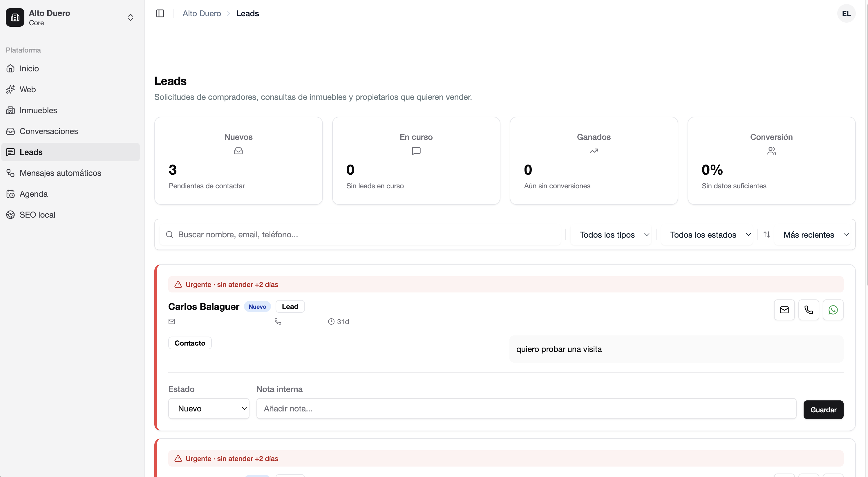
Task: Click the Alto Duero building logo
Action: click(15, 17)
